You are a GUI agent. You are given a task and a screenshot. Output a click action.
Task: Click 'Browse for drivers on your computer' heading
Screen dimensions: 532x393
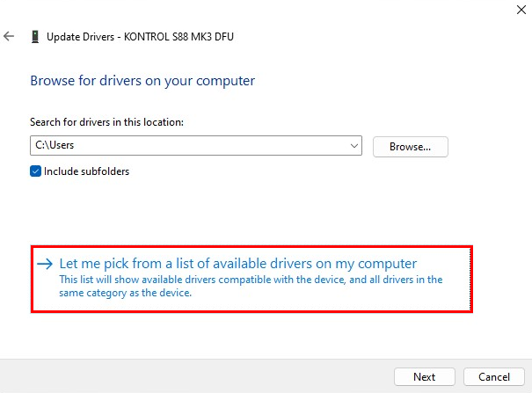(x=142, y=81)
